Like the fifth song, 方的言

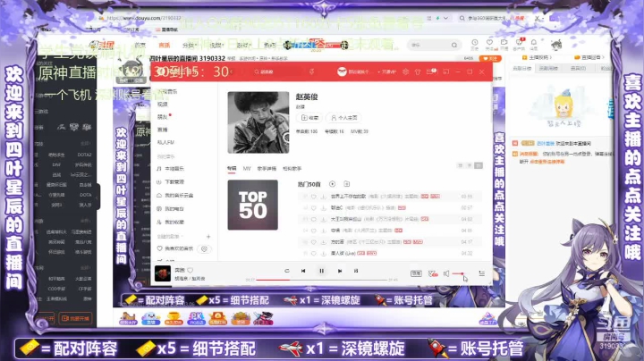coord(314,242)
